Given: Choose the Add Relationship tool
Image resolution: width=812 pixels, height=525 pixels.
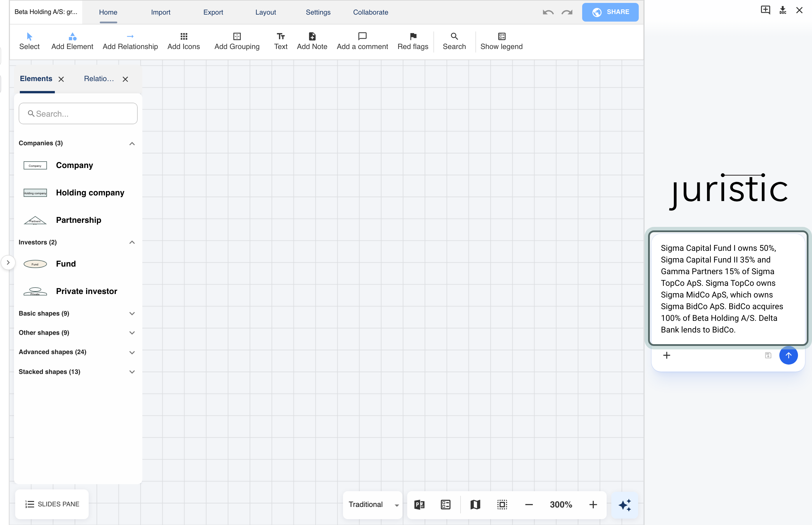Looking at the screenshot, I should pos(130,41).
